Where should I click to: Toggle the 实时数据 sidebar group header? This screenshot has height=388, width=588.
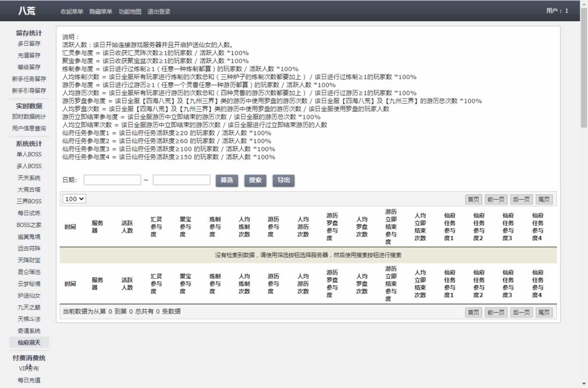[29, 106]
